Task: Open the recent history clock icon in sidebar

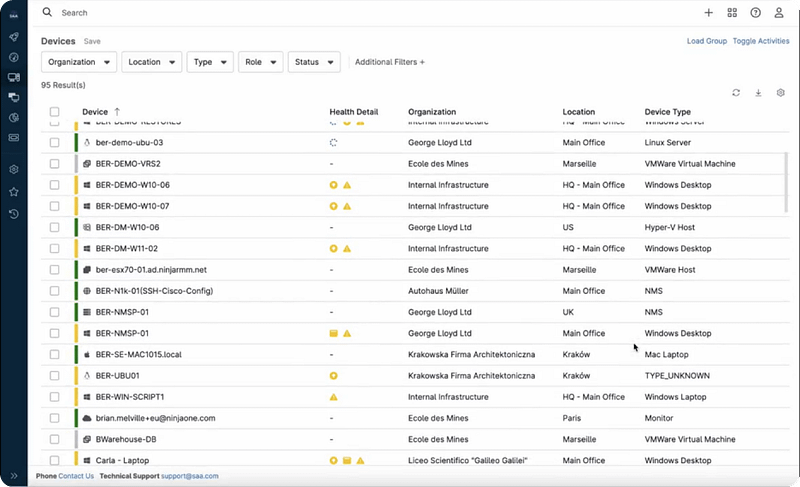Action: coord(14,214)
